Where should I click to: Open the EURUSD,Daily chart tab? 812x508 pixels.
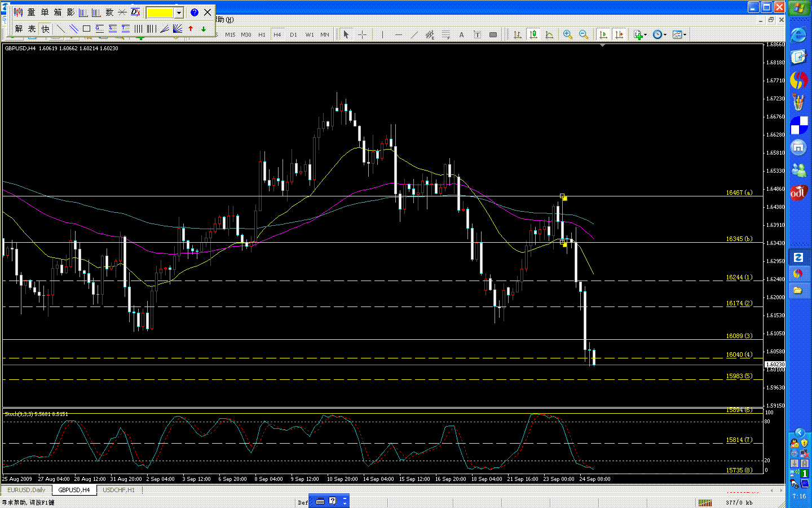(27, 490)
